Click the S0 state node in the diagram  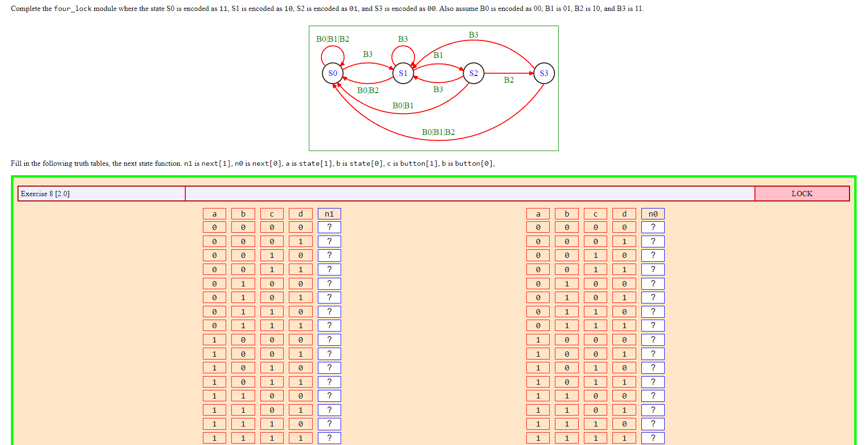coord(333,73)
